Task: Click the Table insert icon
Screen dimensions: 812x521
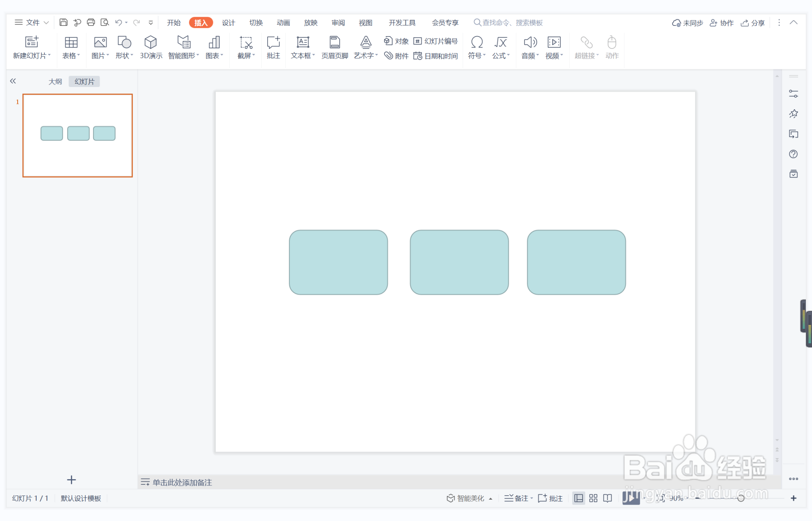Action: click(x=71, y=43)
